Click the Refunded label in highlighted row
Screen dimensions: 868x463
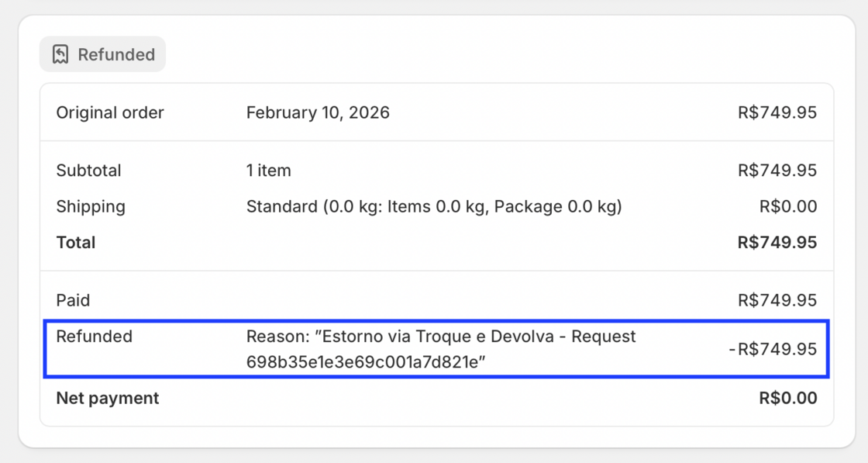tap(94, 337)
